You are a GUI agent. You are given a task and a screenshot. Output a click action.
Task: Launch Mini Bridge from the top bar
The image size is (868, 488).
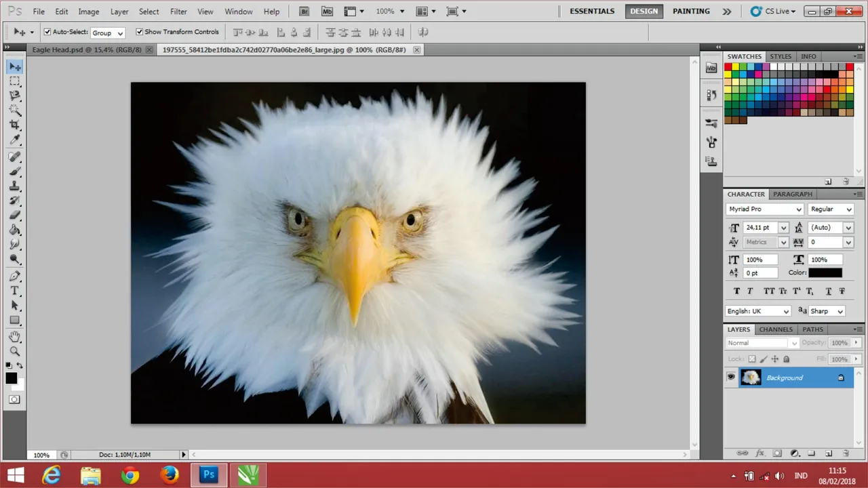tap(327, 12)
